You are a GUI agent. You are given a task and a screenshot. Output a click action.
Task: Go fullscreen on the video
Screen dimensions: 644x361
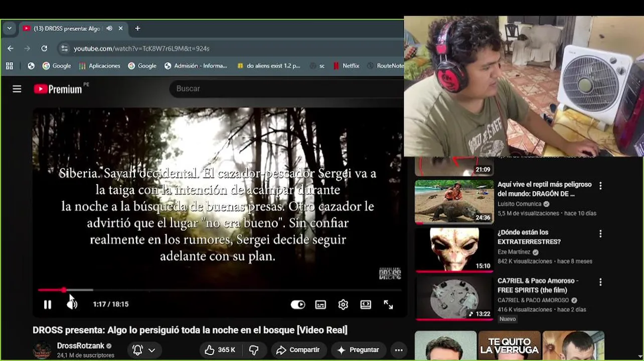388,304
